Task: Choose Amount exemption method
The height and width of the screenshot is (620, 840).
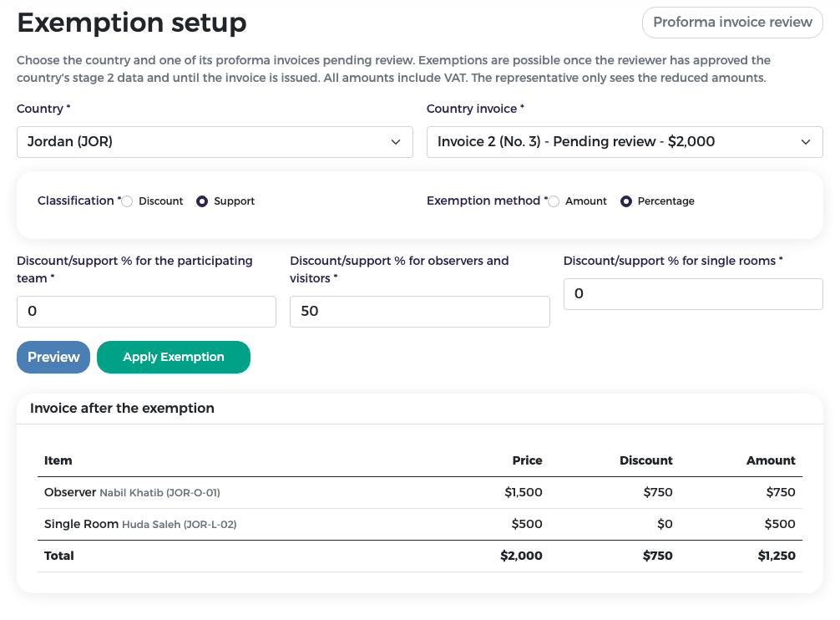Action: point(554,201)
